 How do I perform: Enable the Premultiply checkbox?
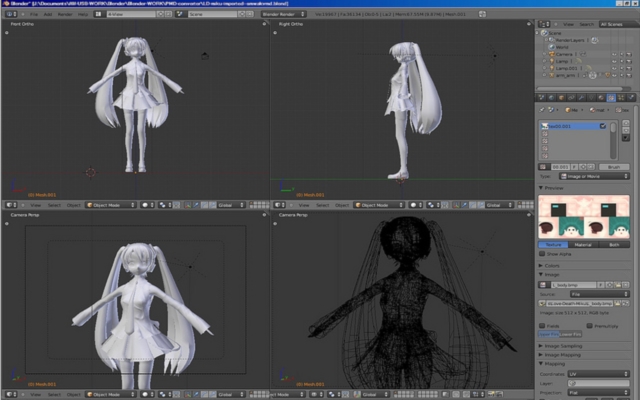[589, 326]
